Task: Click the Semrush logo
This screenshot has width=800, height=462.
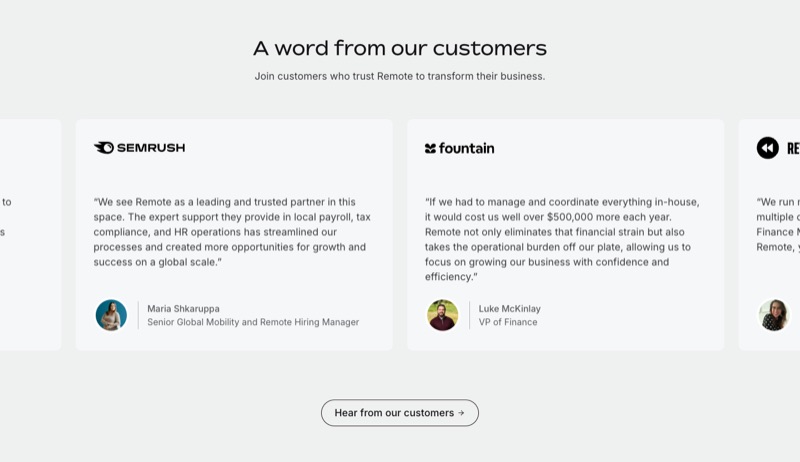Action: 139,148
